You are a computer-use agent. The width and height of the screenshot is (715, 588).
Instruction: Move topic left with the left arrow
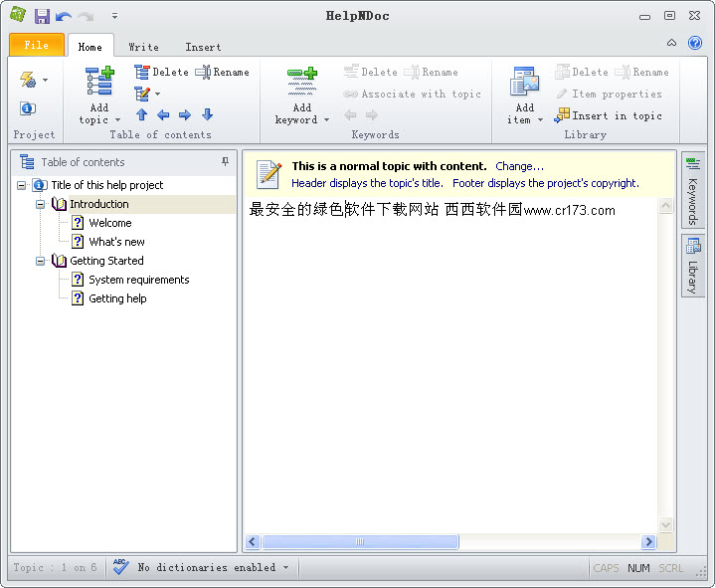coord(163,114)
